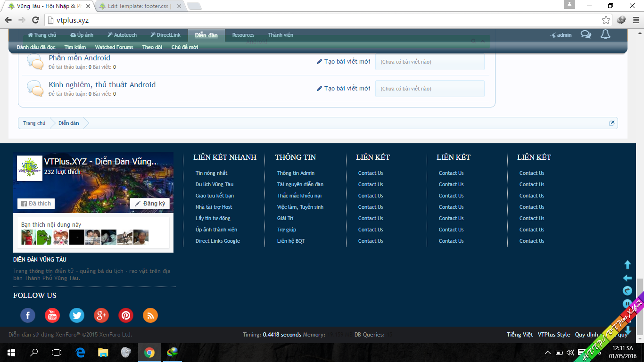This screenshot has height=362, width=644.
Task: Open the Tiếng Việt language chooser
Action: (x=520, y=335)
